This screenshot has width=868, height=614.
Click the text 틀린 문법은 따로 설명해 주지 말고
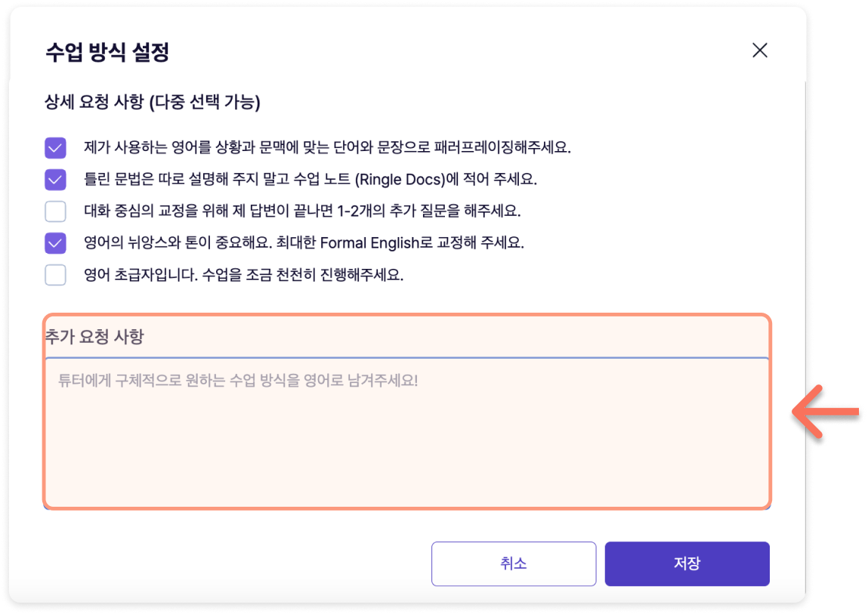(x=186, y=180)
